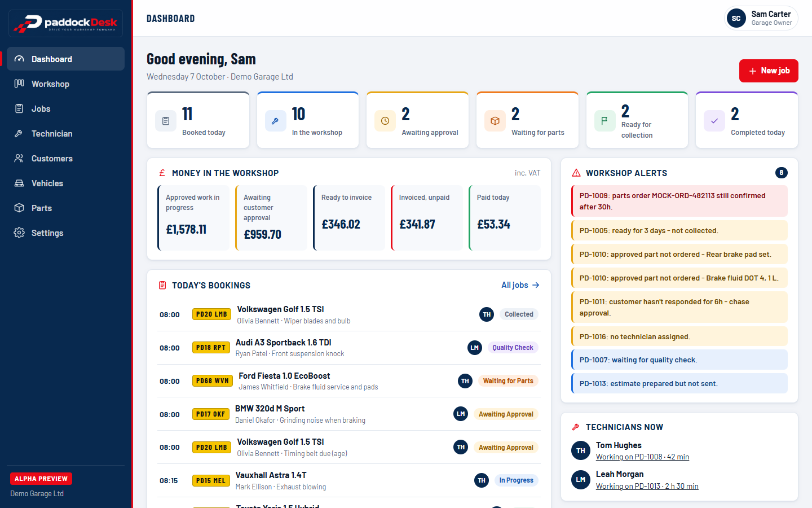Viewport: 812px width, 508px height.
Task: Click the In Progress status on Vauxhall Astra
Action: point(516,480)
